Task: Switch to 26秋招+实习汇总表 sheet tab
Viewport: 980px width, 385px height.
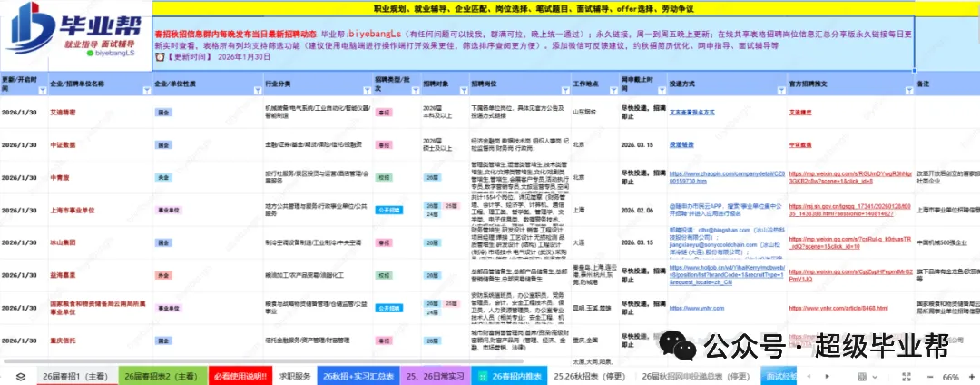Action: pyautogui.click(x=358, y=377)
